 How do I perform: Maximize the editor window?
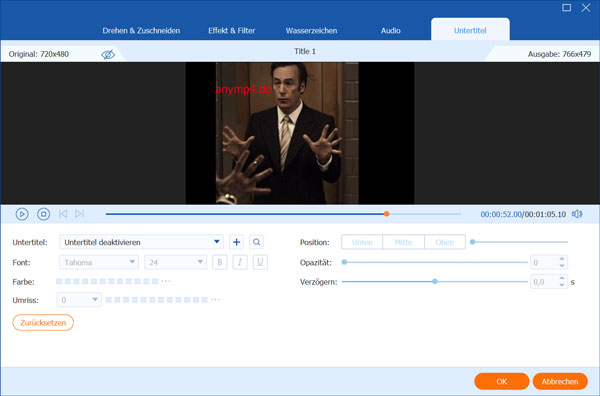coord(566,7)
